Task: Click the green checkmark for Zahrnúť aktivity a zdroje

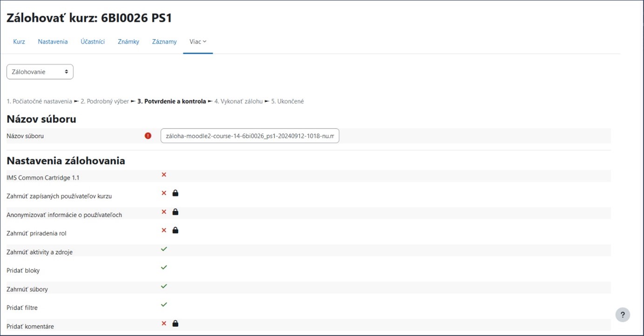Action: tap(164, 249)
